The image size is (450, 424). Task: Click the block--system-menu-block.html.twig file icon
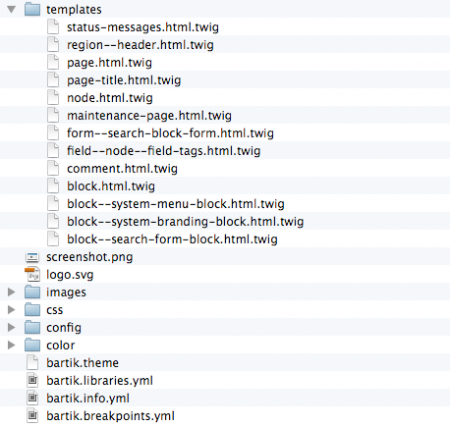53,204
